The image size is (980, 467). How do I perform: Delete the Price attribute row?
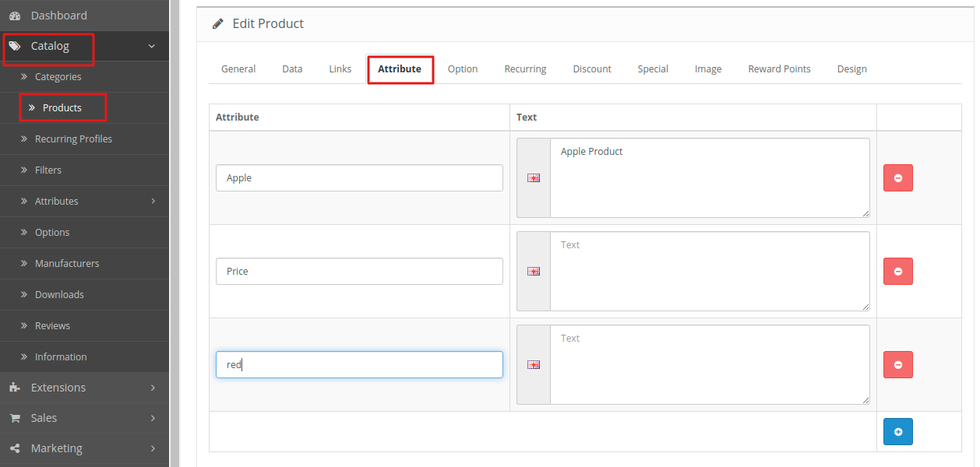897,272
